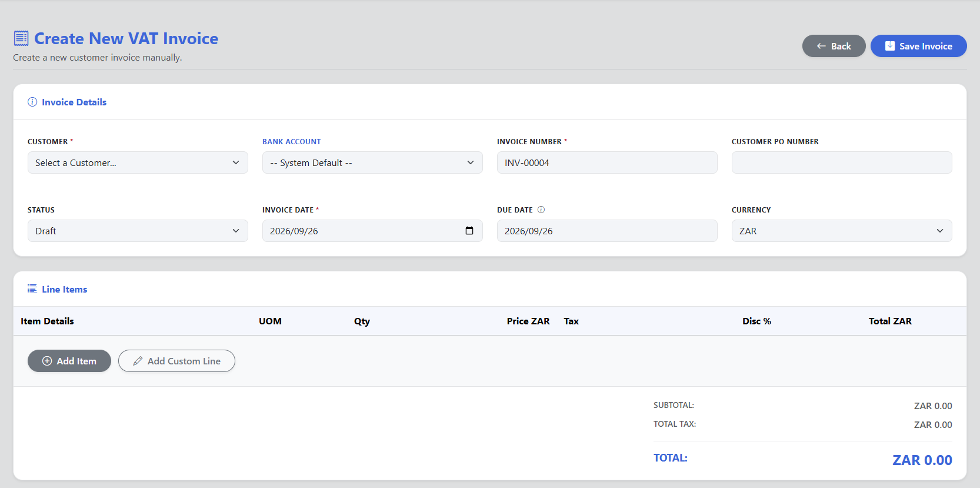This screenshot has width=980, height=488.
Task: Click the Line Items section title
Action: [x=65, y=289]
